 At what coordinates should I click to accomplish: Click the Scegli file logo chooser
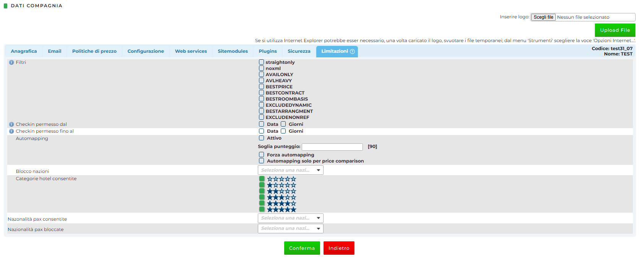point(543,17)
